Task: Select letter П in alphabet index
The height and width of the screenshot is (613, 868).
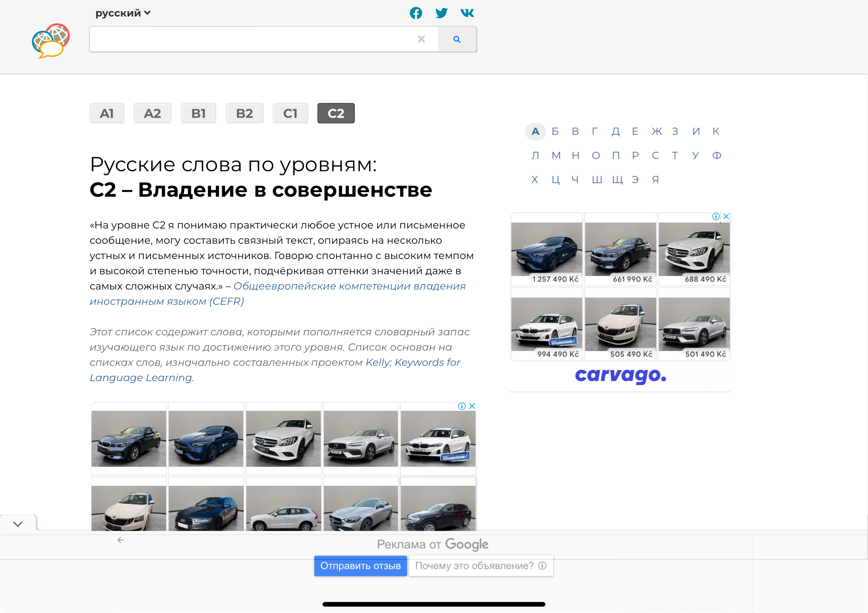Action: 616,156
